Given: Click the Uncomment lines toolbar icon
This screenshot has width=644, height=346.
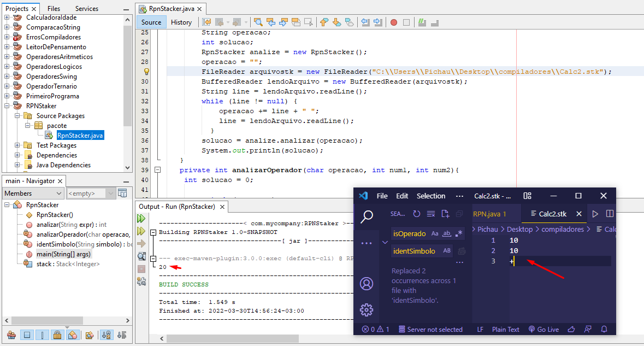Looking at the screenshot, I should pyautogui.click(x=435, y=22).
